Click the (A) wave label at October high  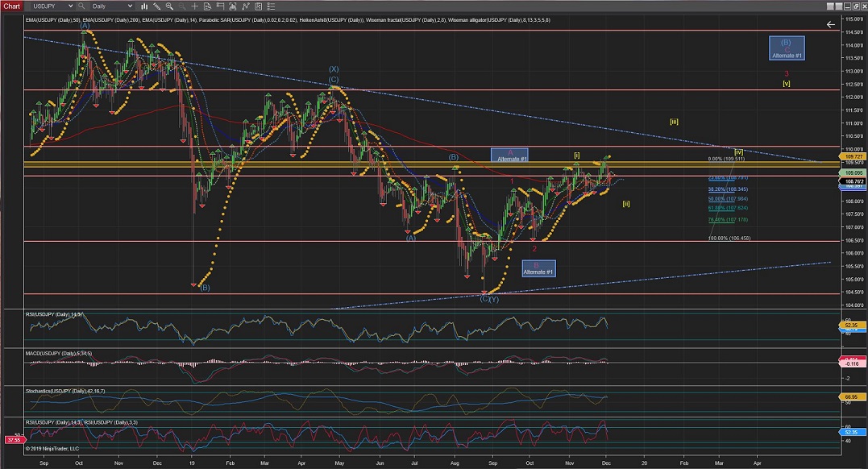tap(85, 26)
